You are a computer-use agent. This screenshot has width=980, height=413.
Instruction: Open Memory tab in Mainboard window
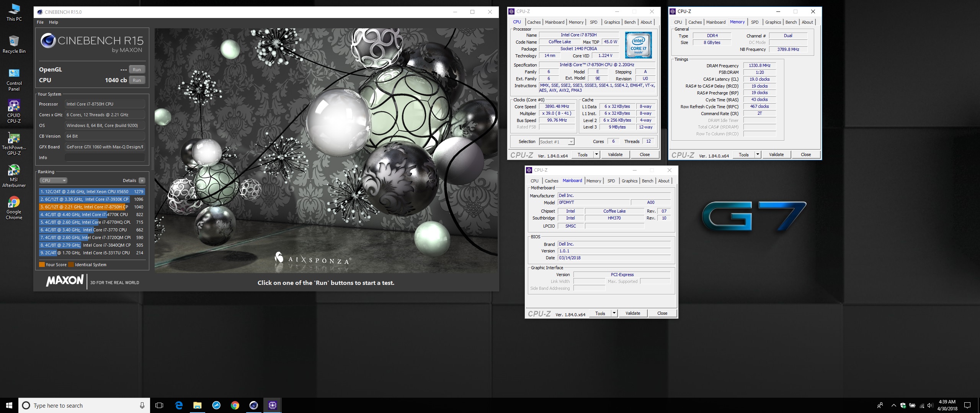point(594,181)
